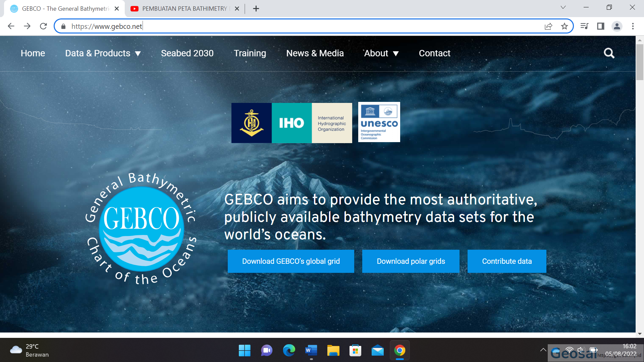Click the browser forward arrow

point(27,26)
